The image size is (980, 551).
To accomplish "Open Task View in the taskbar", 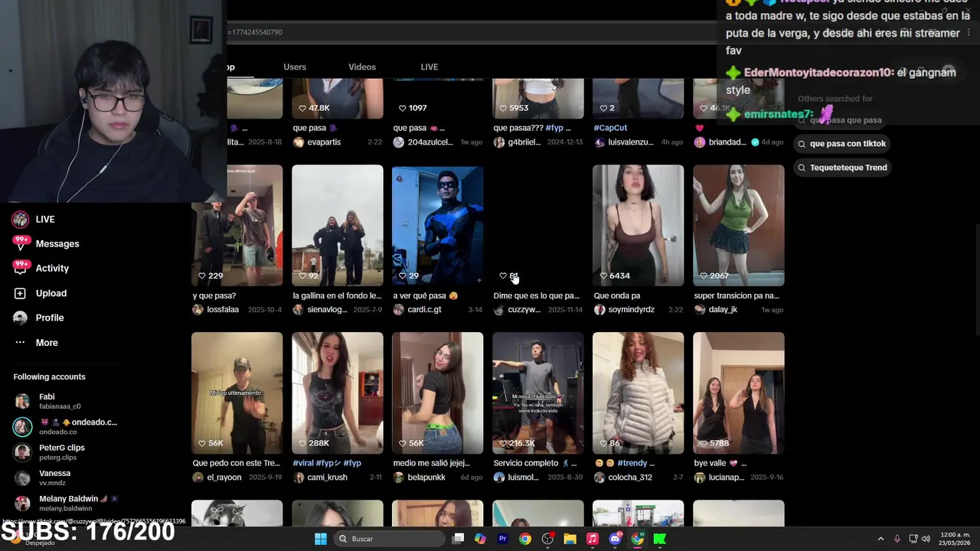I will (458, 539).
